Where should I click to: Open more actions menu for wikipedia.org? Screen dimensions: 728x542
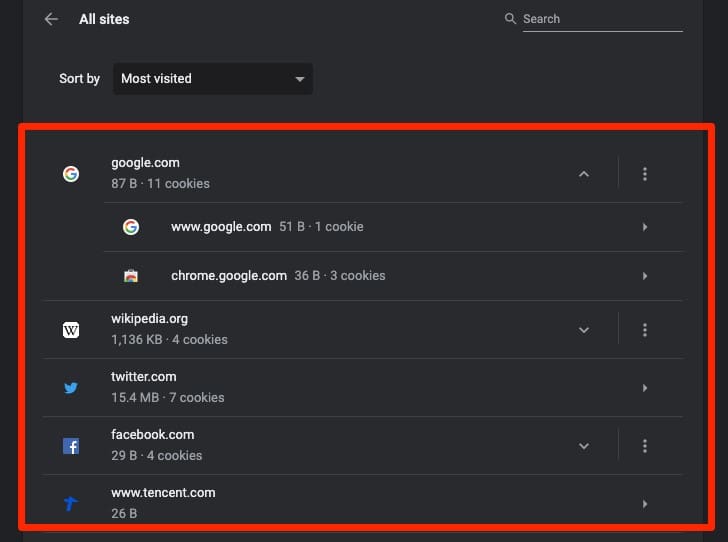click(644, 330)
